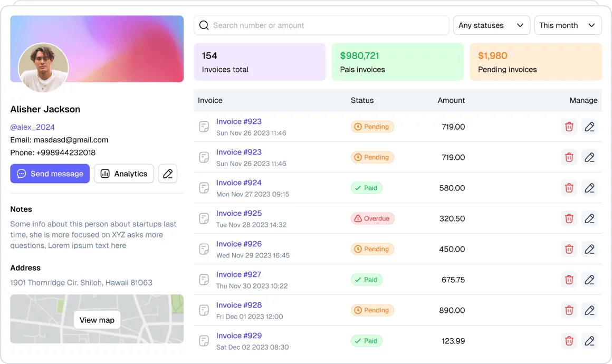Click View map on the map
Screen dimensions: 612x364
click(97, 320)
